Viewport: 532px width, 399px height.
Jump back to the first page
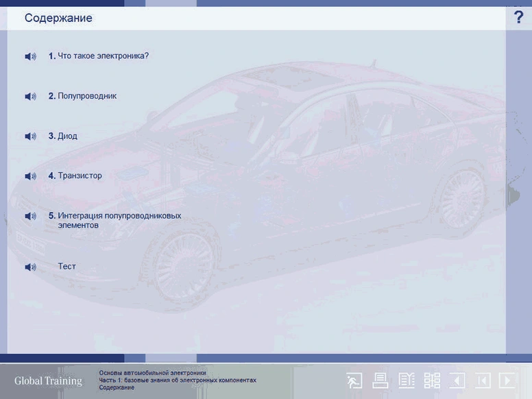click(483, 380)
